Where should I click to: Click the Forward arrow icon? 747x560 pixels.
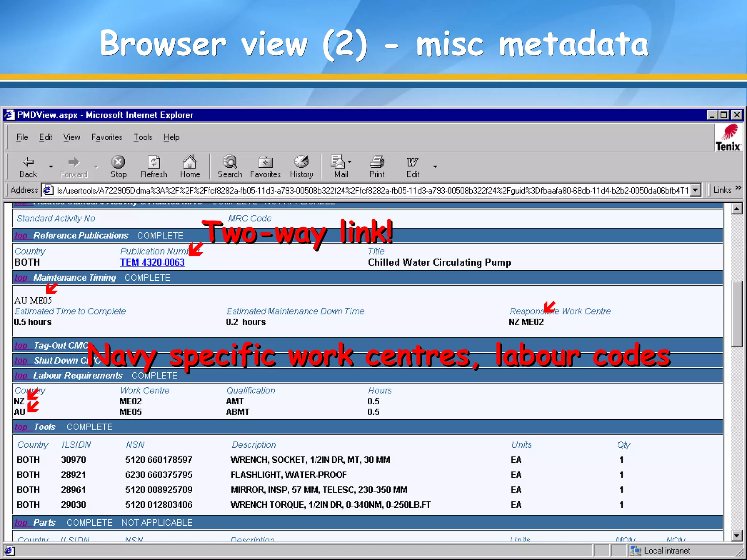[x=74, y=162]
